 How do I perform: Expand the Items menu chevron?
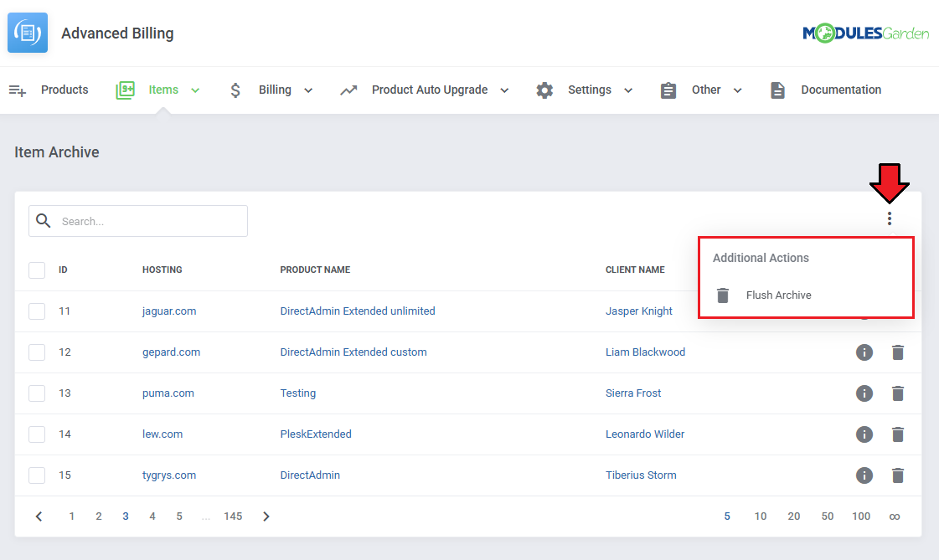(195, 90)
